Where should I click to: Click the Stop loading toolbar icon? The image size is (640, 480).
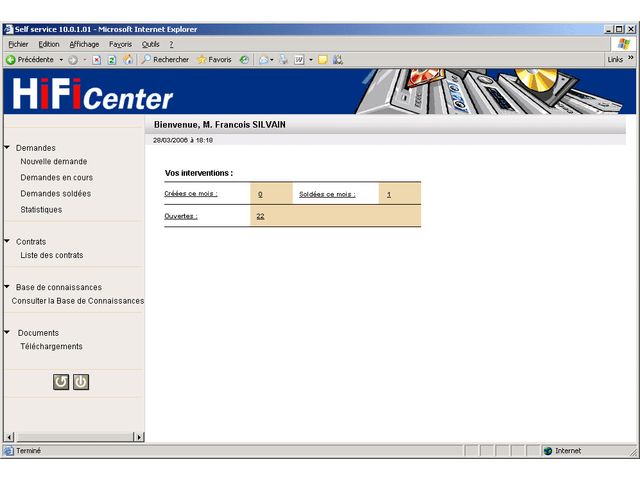(x=97, y=60)
